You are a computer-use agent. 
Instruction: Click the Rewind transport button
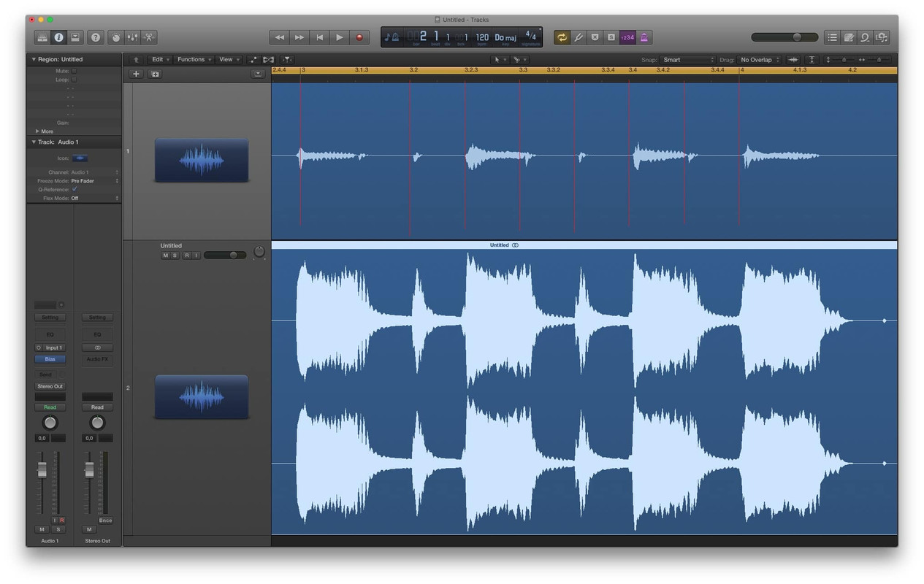point(279,37)
